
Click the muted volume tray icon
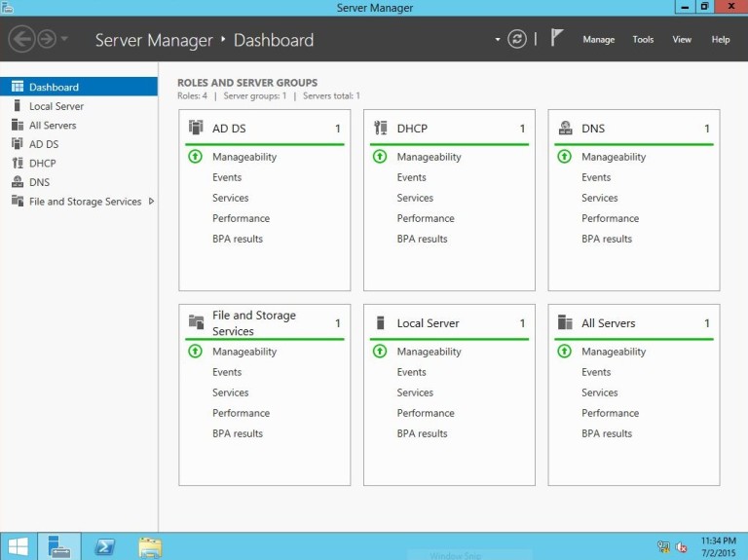coord(681,547)
